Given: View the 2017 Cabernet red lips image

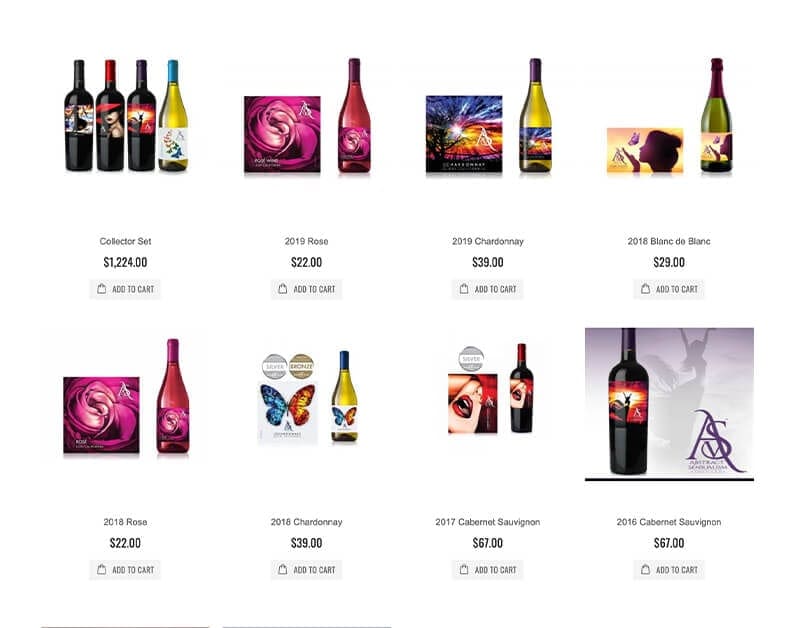Looking at the screenshot, I should click(491, 390).
